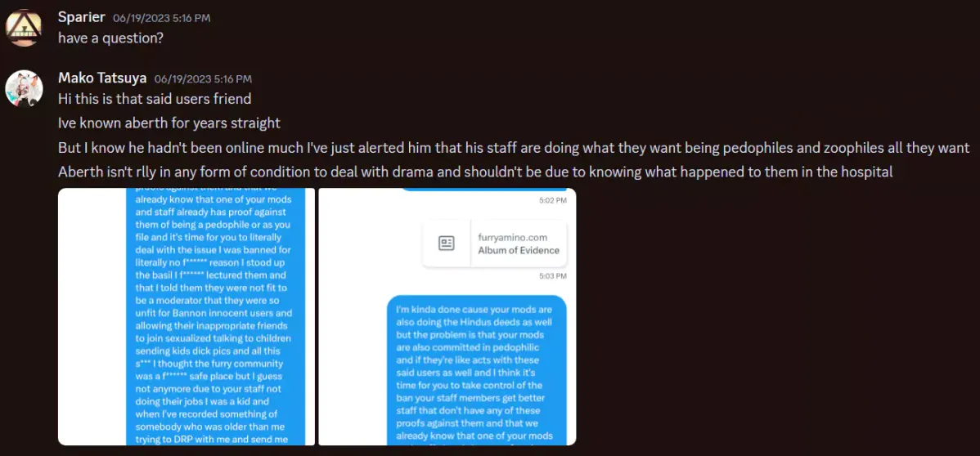Select message 'Hi this is that said users friend'
Screen dimensions: 980x456
point(155,98)
